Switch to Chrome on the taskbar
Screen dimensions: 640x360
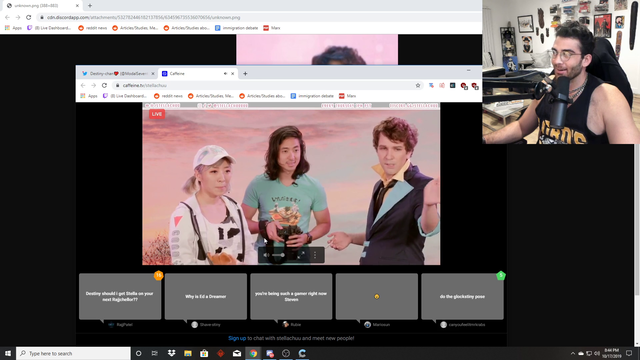(x=253, y=353)
